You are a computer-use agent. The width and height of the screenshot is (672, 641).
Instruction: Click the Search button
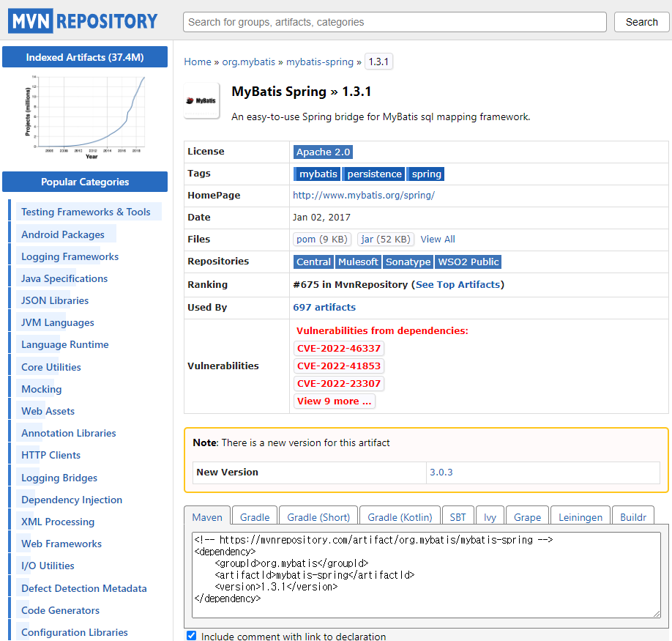(x=641, y=22)
